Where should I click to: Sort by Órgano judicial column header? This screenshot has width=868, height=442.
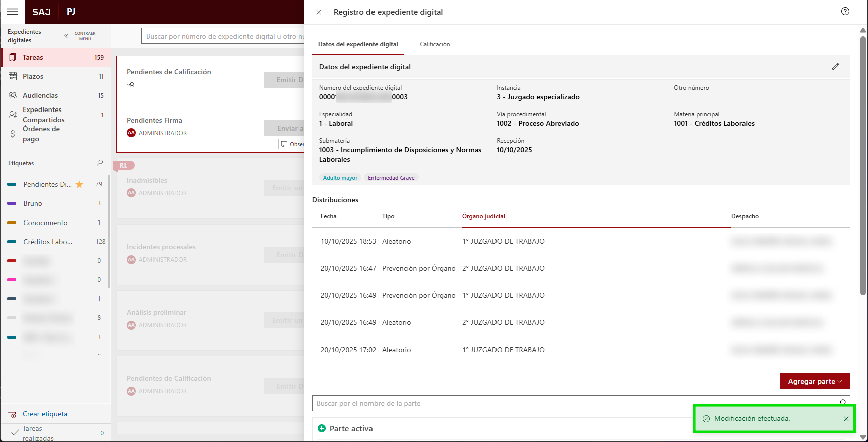(483, 216)
